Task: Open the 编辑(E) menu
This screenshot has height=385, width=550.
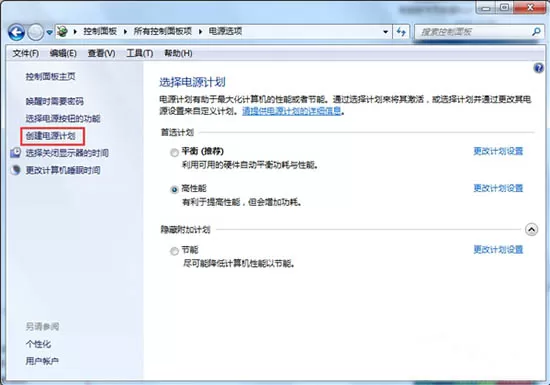Action: pos(63,53)
